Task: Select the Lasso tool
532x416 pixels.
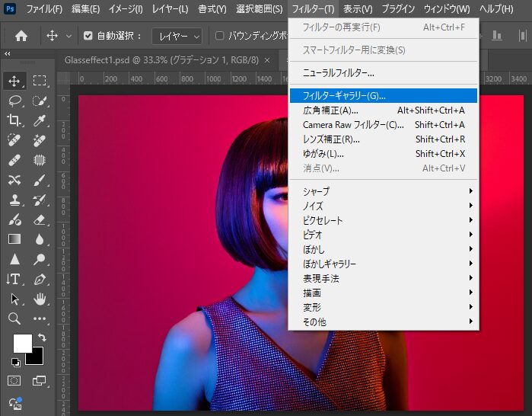Action: (14, 101)
